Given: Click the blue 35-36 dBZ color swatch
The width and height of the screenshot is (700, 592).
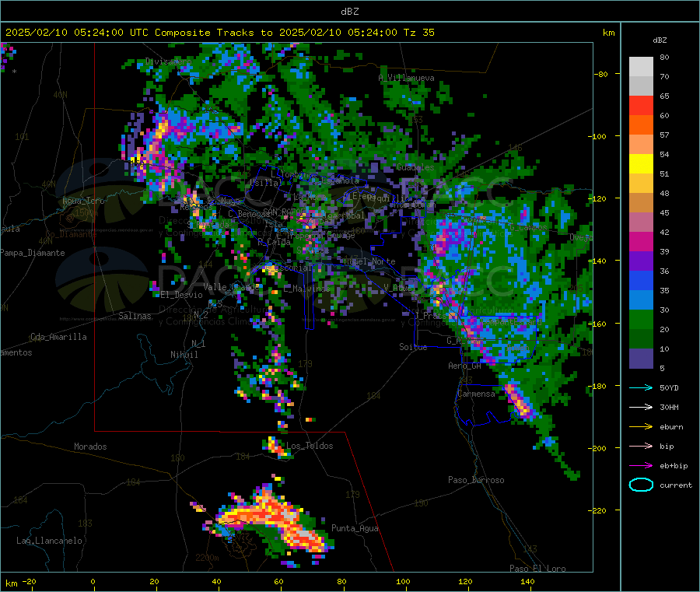Looking at the screenshot, I should pos(641,281).
